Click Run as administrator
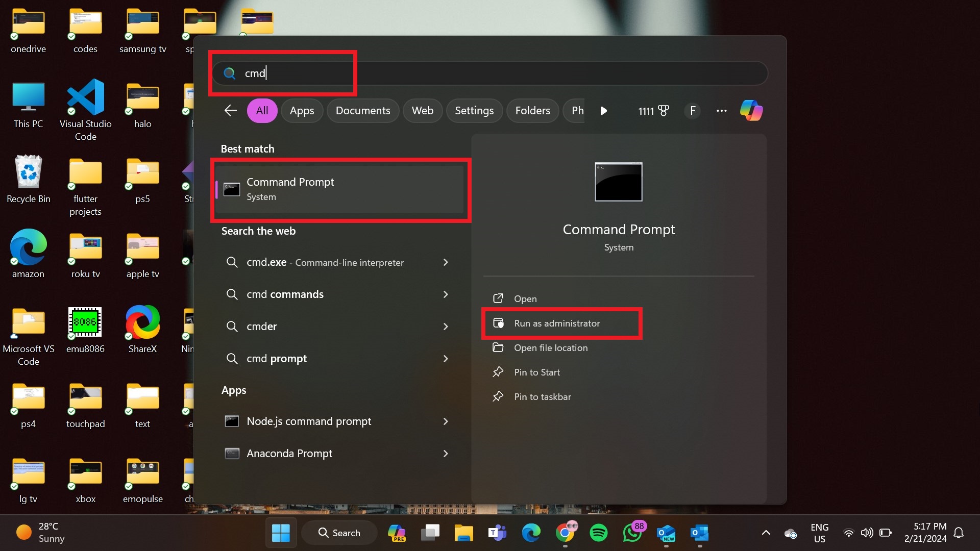 (557, 323)
